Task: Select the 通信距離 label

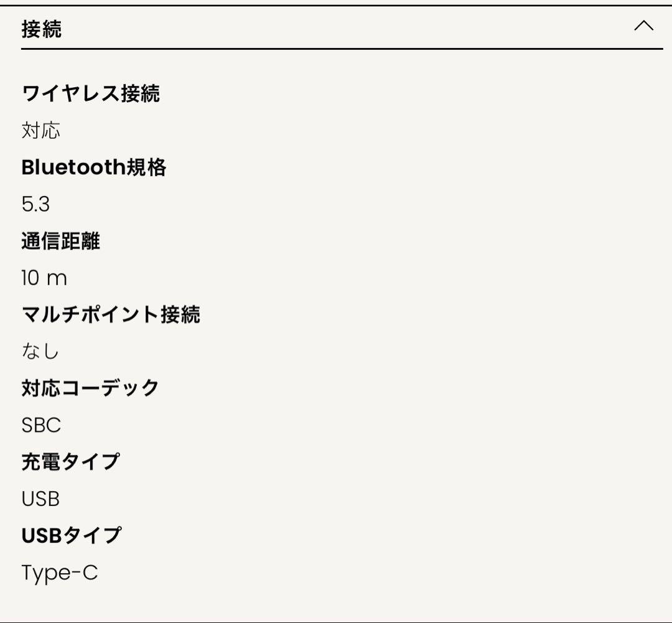Action: tap(62, 241)
